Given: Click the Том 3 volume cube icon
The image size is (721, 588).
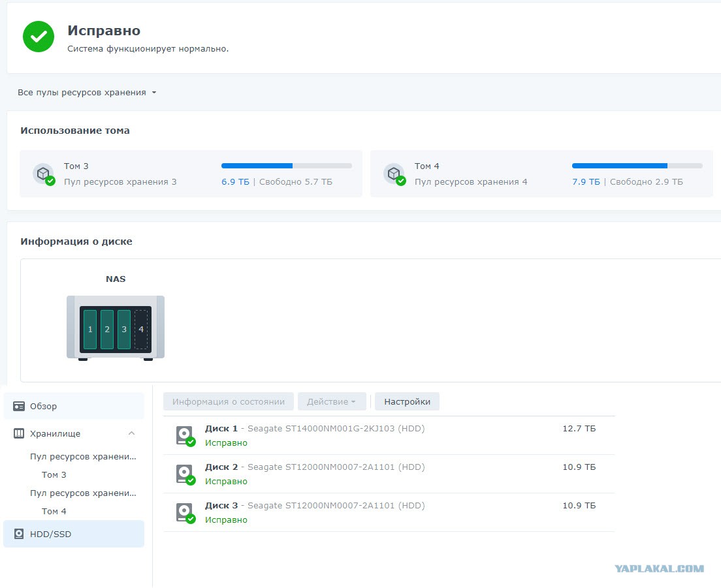Looking at the screenshot, I should [x=44, y=174].
